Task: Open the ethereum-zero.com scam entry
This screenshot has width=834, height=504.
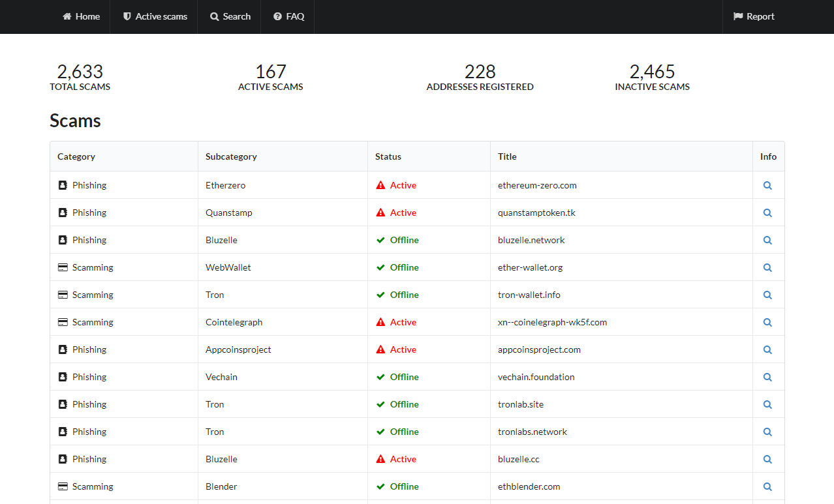Action: [x=537, y=185]
